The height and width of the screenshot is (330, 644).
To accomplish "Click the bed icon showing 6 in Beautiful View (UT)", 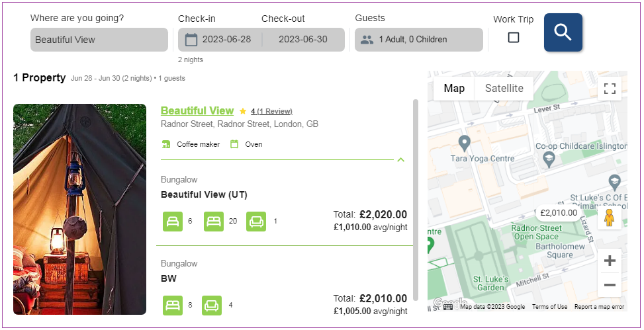I will (173, 222).
